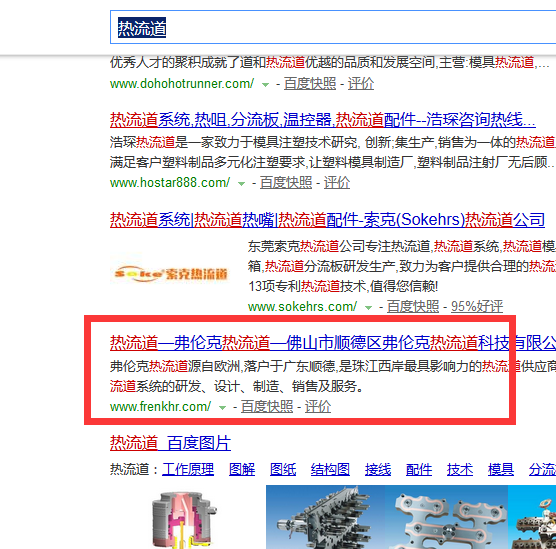Click the www.dohohotrunner.com/ green URL
556x549 pixels.
pyautogui.click(x=182, y=84)
